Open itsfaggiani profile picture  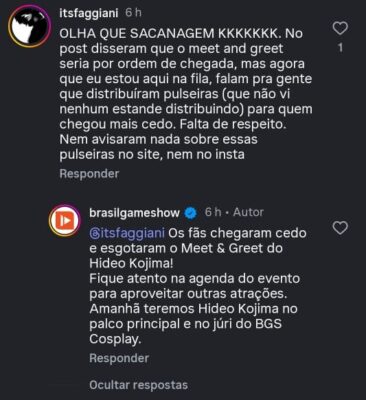click(x=30, y=26)
